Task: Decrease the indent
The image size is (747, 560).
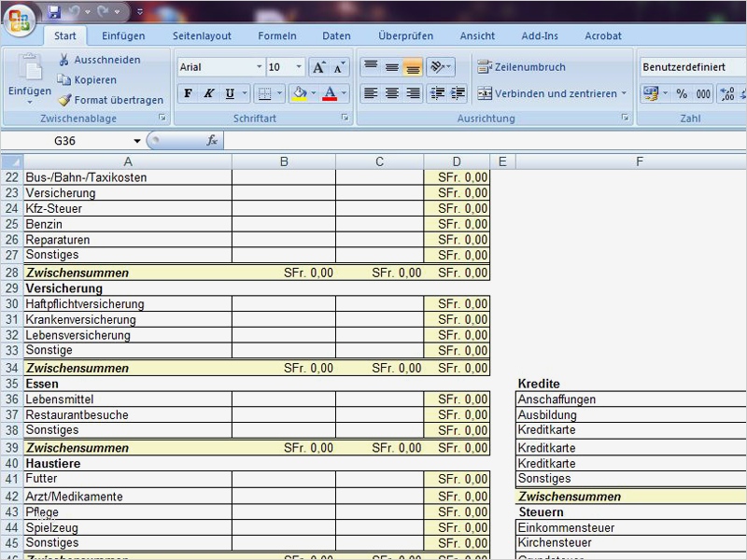Action: pyautogui.click(x=437, y=93)
